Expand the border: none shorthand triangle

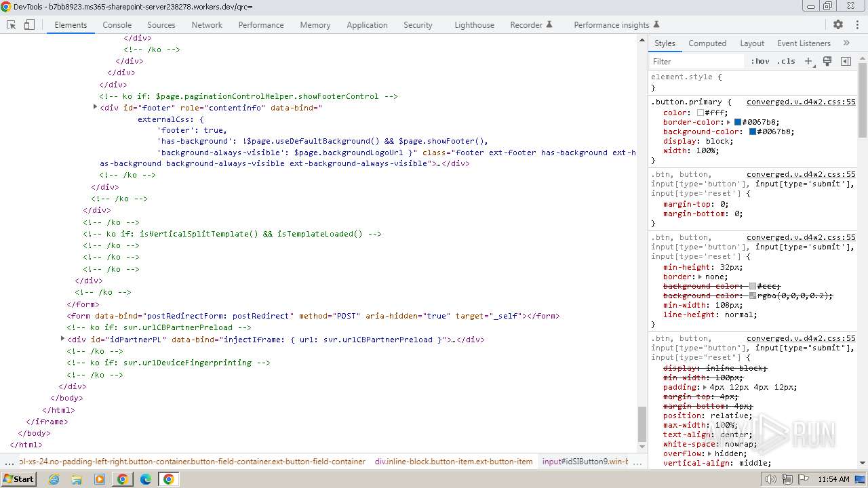[x=699, y=277]
